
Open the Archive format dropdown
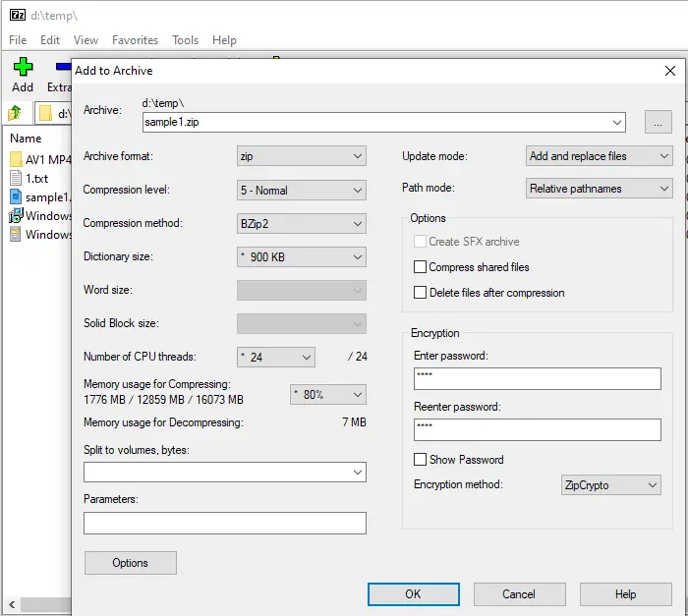pos(302,156)
